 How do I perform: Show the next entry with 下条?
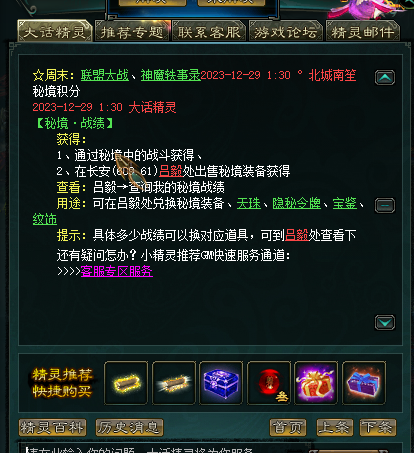coord(378,427)
